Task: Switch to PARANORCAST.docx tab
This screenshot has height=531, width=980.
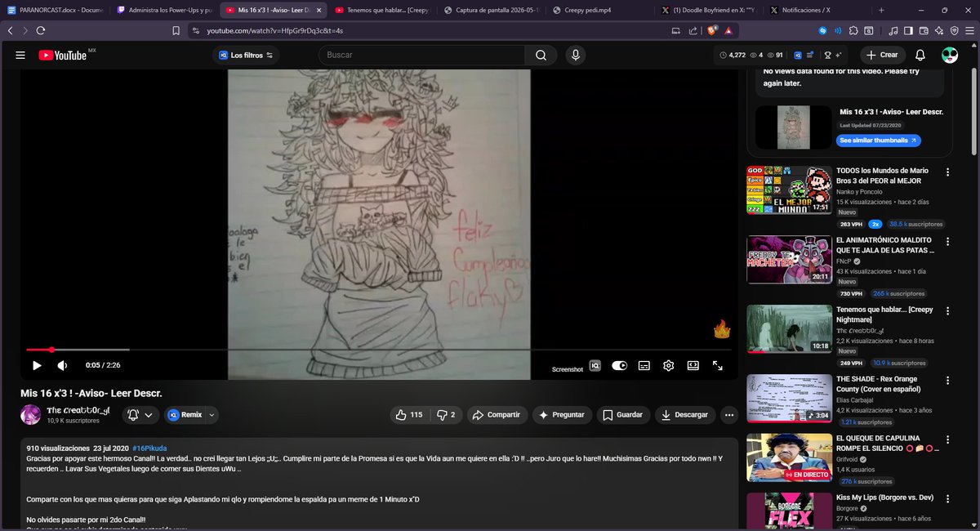Action: (55, 10)
